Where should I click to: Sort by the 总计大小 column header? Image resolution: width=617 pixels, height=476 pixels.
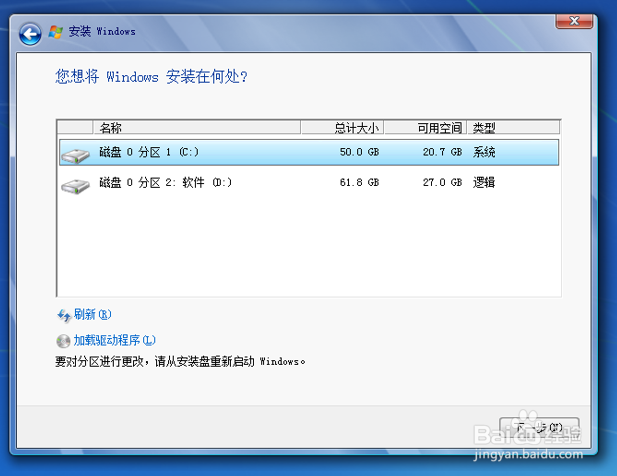(342, 127)
